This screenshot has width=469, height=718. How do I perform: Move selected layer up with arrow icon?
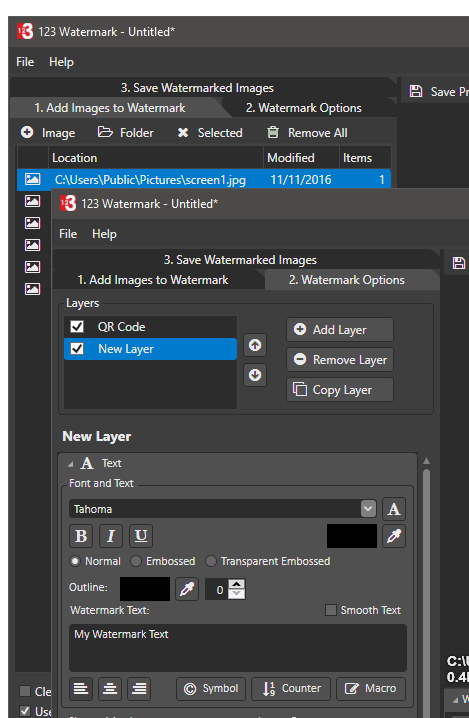pos(255,345)
